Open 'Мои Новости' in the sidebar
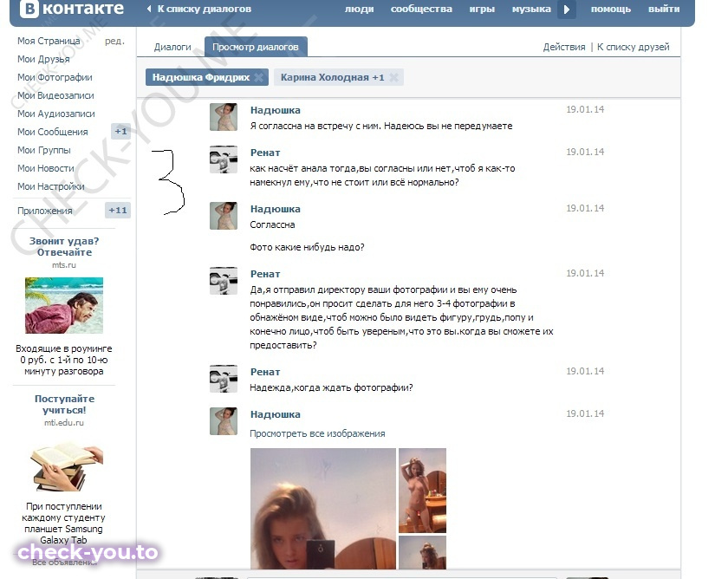This screenshot has height=579, width=728. (45, 168)
